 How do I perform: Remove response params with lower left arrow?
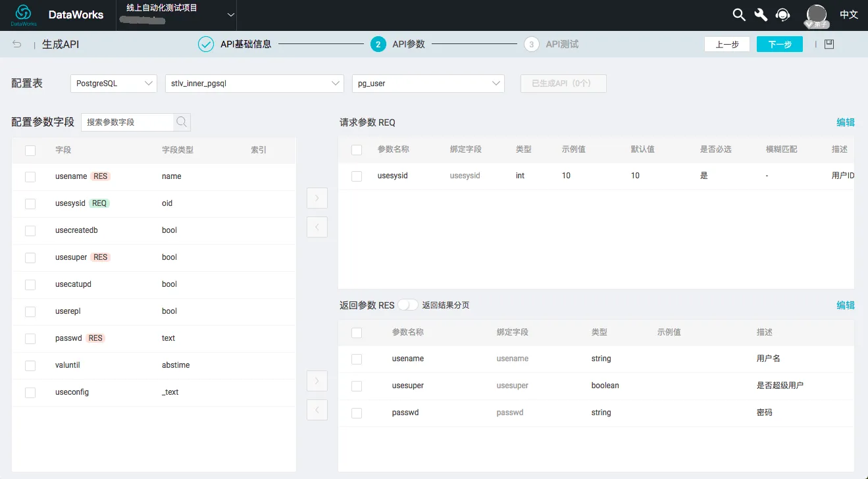click(317, 410)
